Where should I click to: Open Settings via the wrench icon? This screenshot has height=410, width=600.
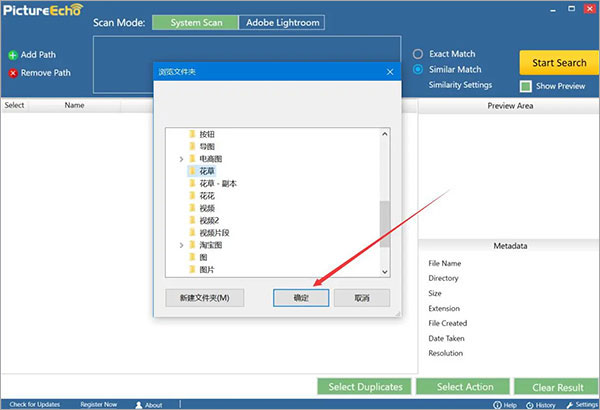(x=569, y=405)
